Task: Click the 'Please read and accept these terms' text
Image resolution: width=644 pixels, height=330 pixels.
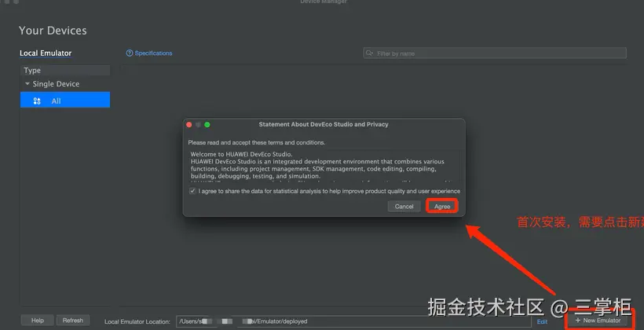Action: click(x=256, y=142)
